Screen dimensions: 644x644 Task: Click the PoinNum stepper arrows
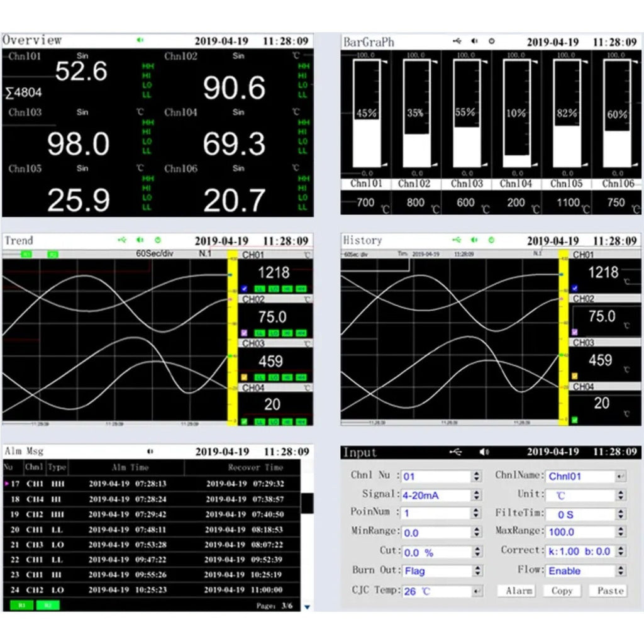[x=477, y=513]
